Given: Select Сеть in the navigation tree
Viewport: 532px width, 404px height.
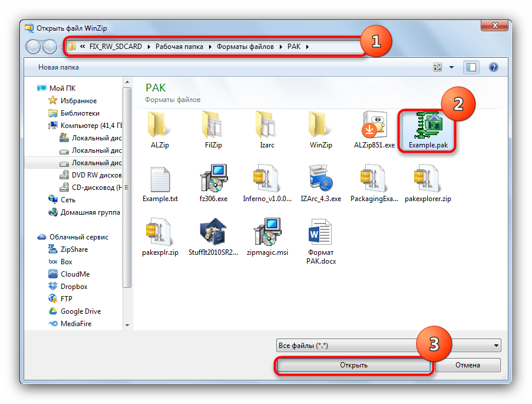Looking at the screenshot, I should pos(62,200).
